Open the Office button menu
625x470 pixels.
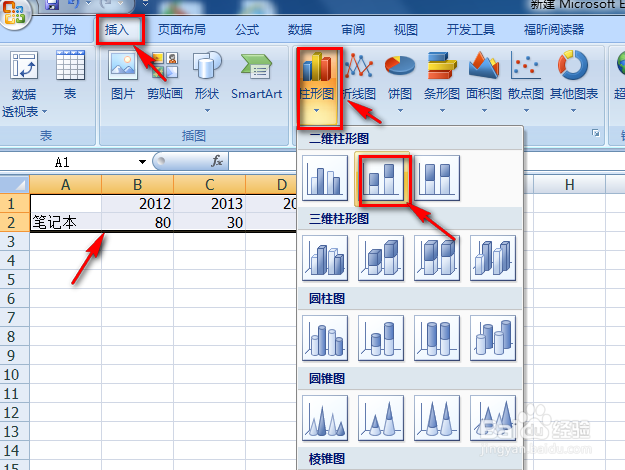(x=14, y=14)
